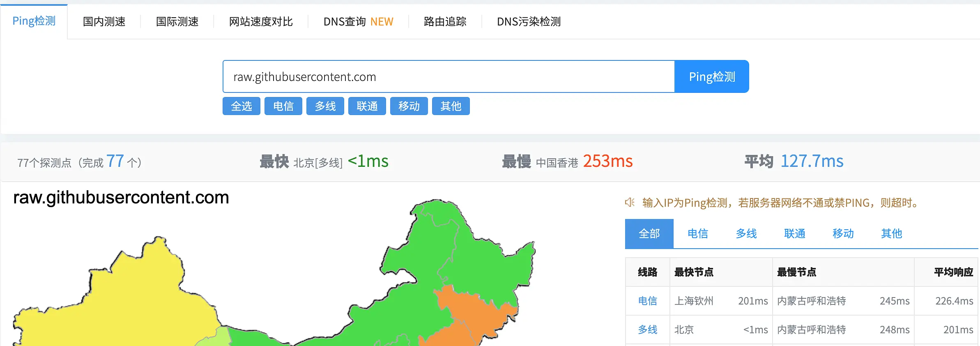980x346 pixels.
Task: Go to 网站速度对比 tab
Action: (x=261, y=21)
